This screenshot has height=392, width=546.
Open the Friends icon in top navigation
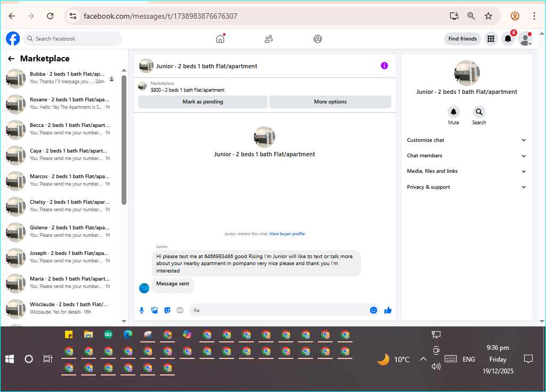269,39
